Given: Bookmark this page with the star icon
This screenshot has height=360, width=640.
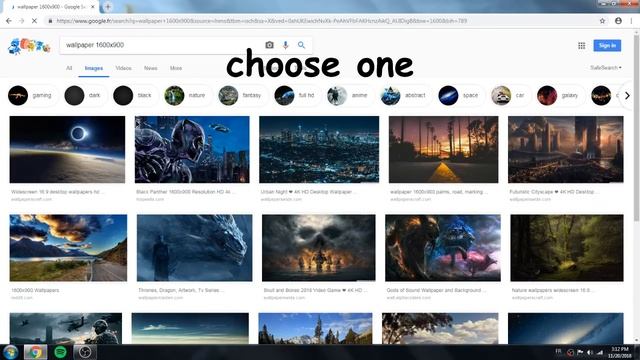Looking at the screenshot, I should pos(602,21).
